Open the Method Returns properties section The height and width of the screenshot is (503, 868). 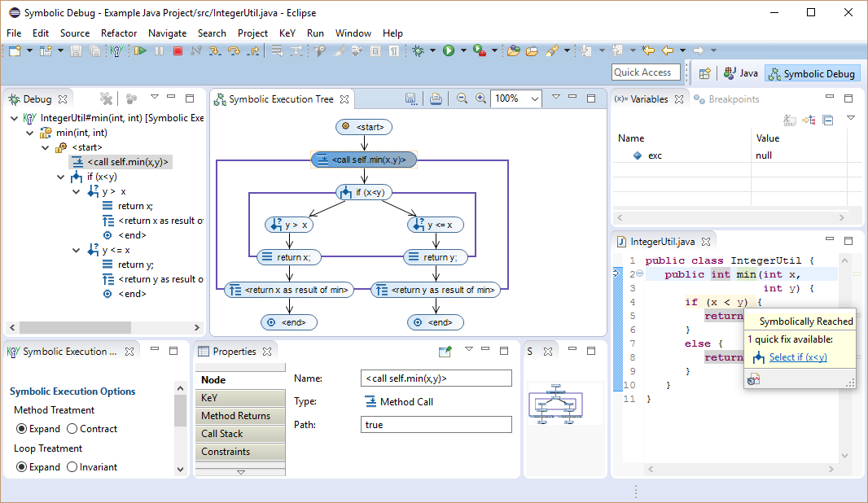point(240,416)
